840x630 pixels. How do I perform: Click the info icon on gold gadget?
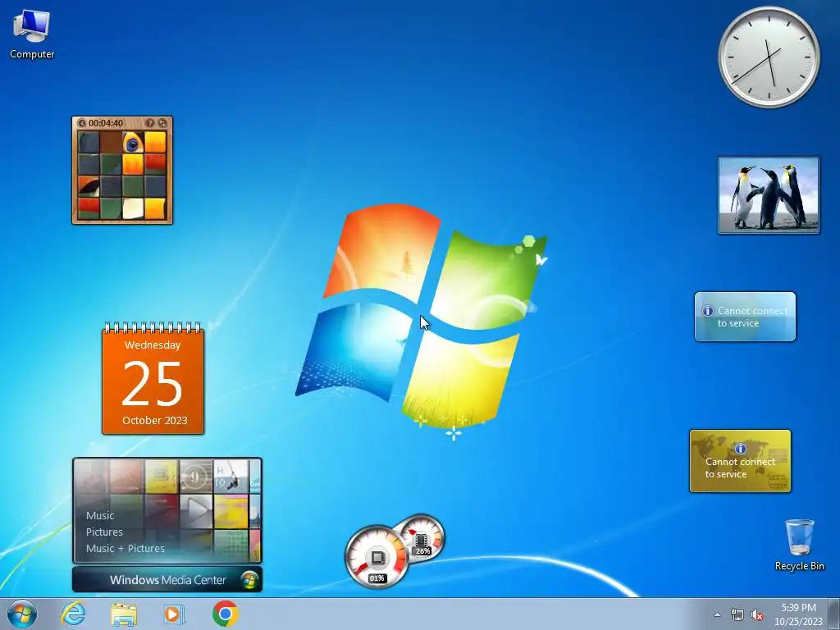point(741,449)
